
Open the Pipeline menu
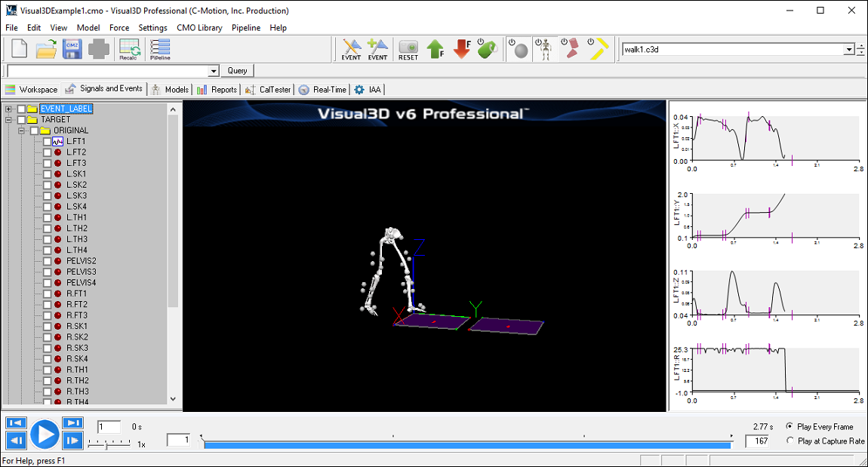(x=246, y=28)
